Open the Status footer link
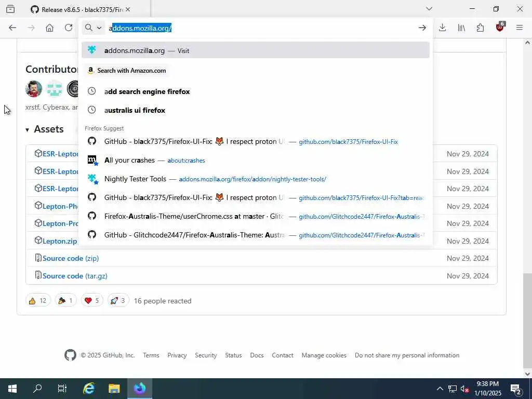The width and height of the screenshot is (532, 399). click(x=233, y=355)
